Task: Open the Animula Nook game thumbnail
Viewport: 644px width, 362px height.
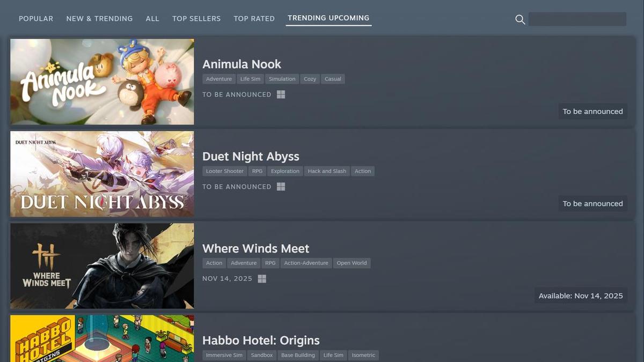Action: coord(102,82)
